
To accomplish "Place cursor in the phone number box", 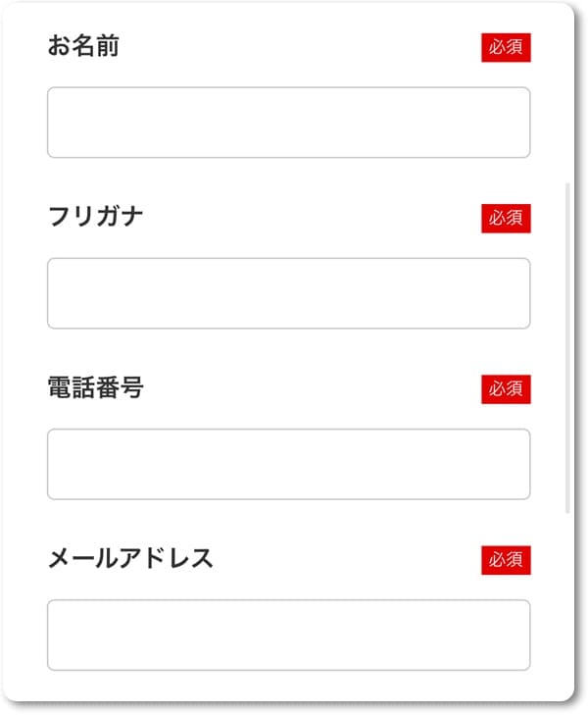I will [288, 464].
